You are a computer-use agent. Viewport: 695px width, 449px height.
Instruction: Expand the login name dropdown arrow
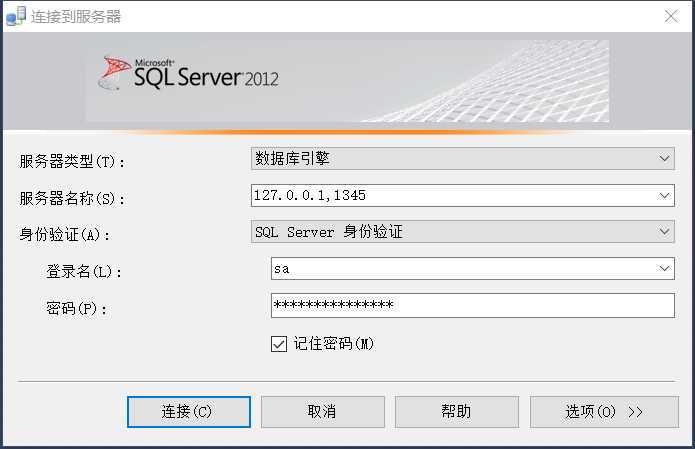click(x=664, y=269)
